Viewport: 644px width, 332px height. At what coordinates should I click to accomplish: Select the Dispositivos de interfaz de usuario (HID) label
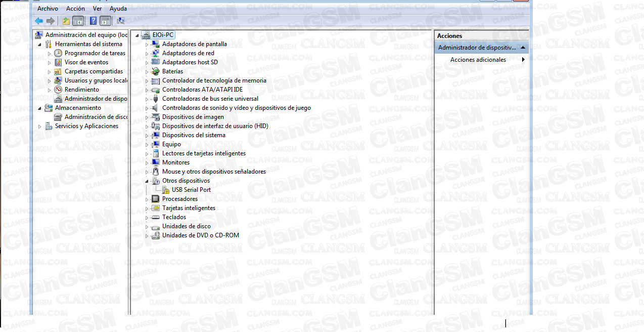coord(215,126)
